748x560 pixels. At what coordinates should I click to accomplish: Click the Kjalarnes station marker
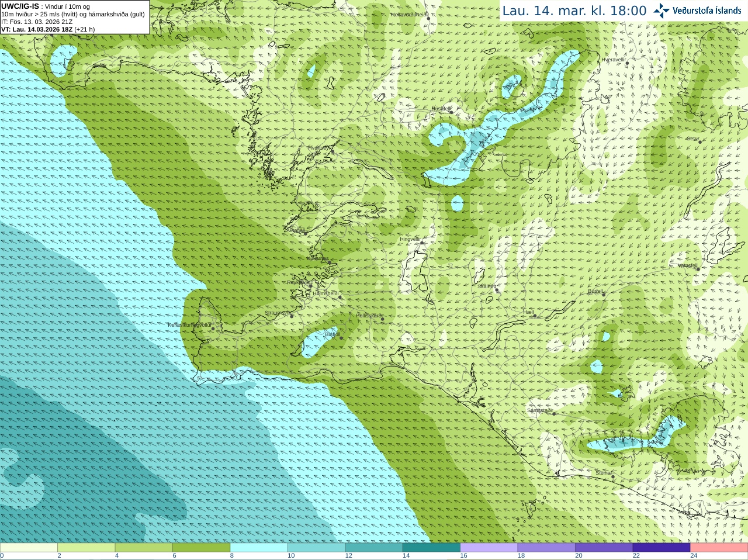[x=330, y=262]
